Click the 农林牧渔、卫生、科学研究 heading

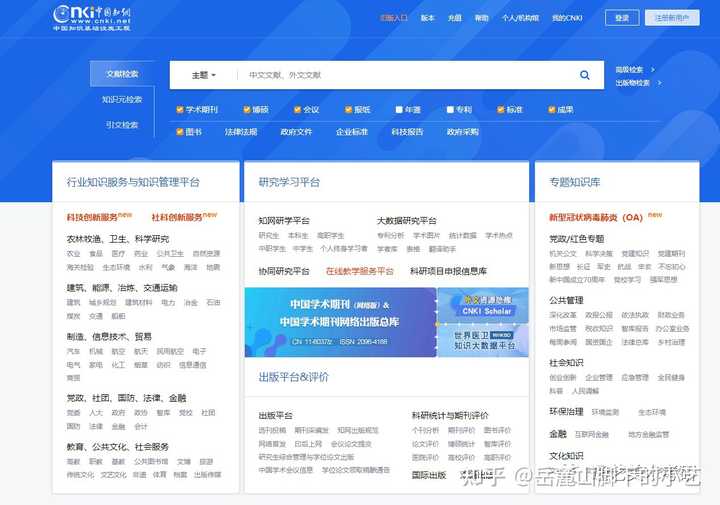pyautogui.click(x=118, y=239)
